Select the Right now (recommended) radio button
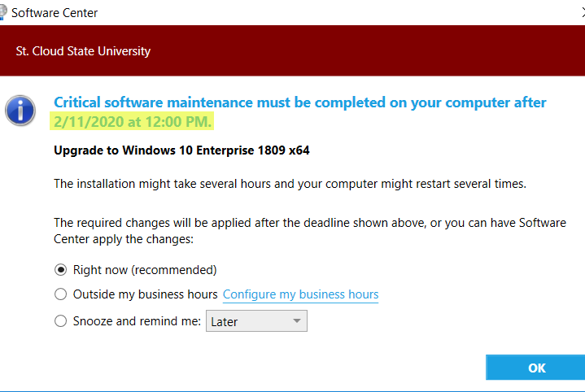The width and height of the screenshot is (585, 392). point(60,270)
